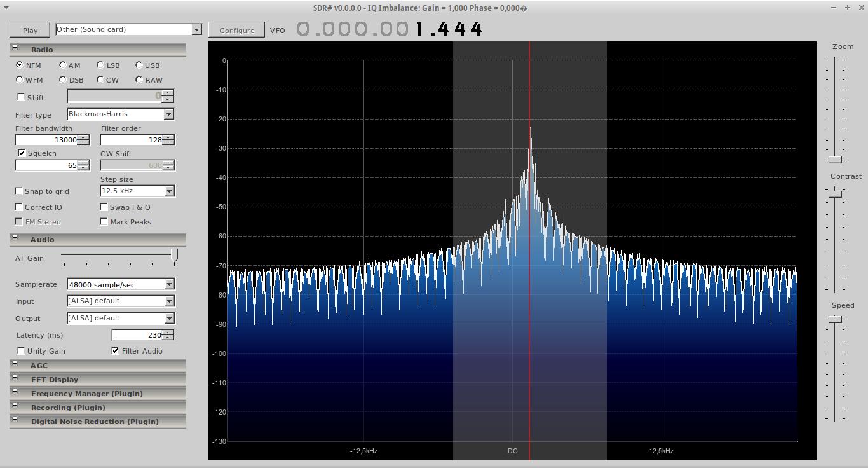
Task: Expand the FFT Display panel
Action: pos(15,378)
